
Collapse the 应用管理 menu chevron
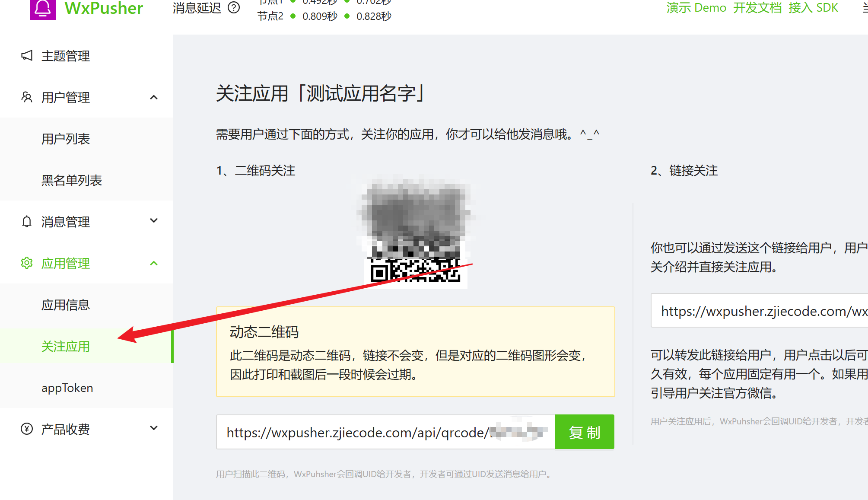point(154,264)
